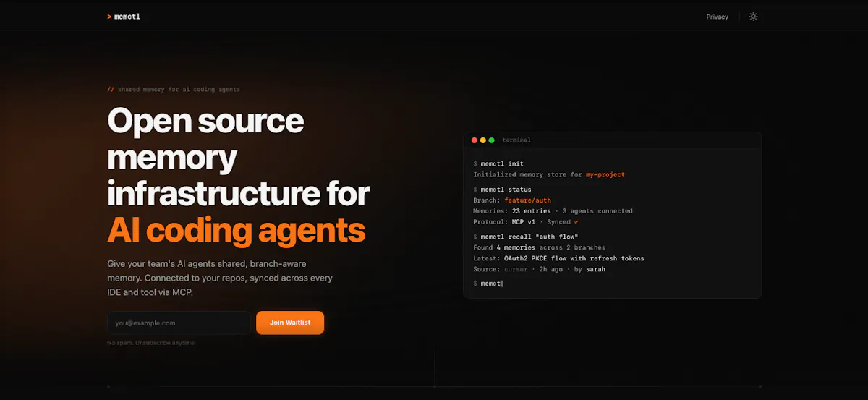The height and width of the screenshot is (400, 868).
Task: Click 'No spam. Unsubscribe anytime.' note
Action: click(151, 343)
